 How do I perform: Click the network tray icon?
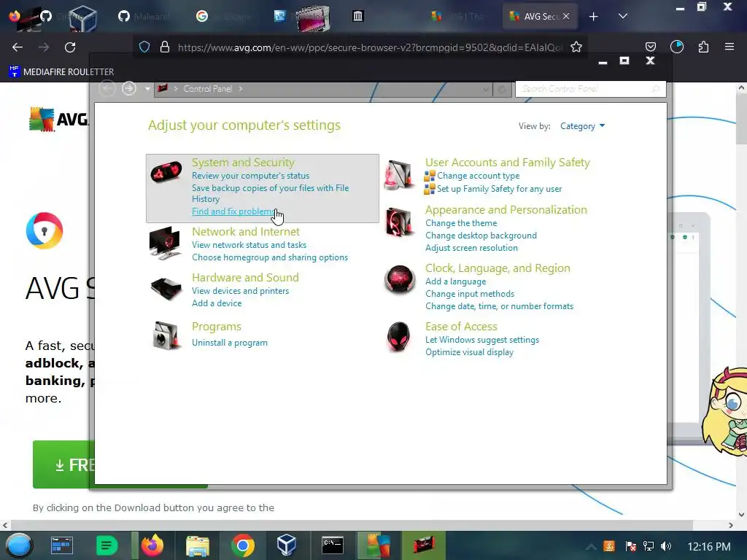[x=648, y=546]
